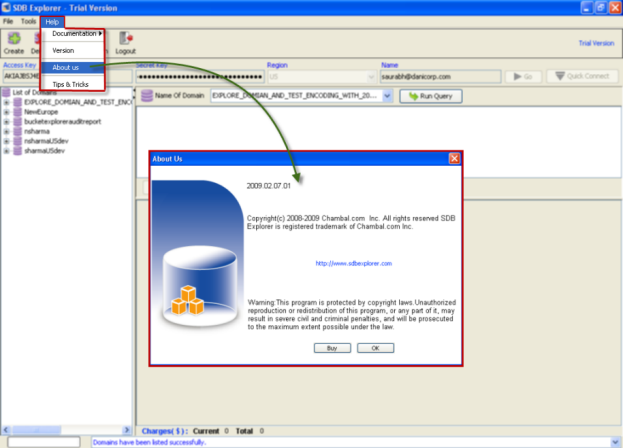Viewport: 623px width, 448px height.
Task: Click the 'Domains have been listed successfully.' message
Action: (149, 442)
